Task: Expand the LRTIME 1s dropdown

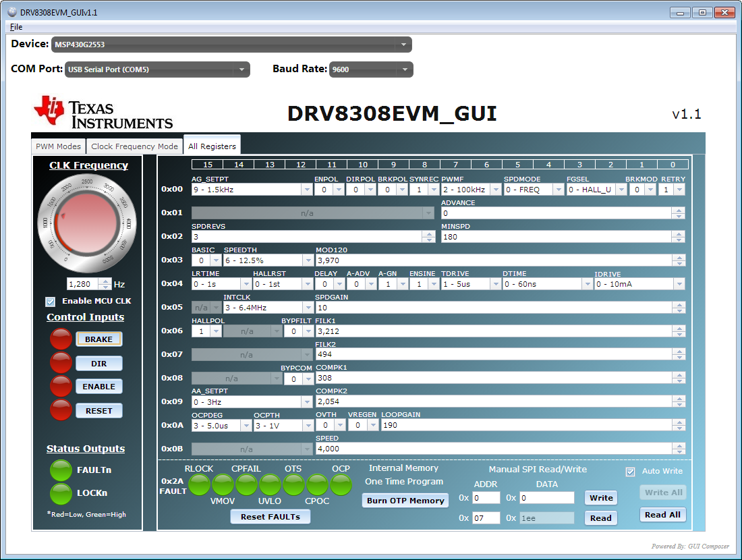Action: 246,284
